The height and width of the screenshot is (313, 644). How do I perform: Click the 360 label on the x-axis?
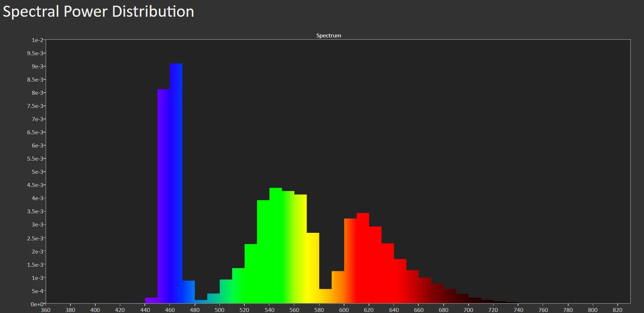[46, 310]
